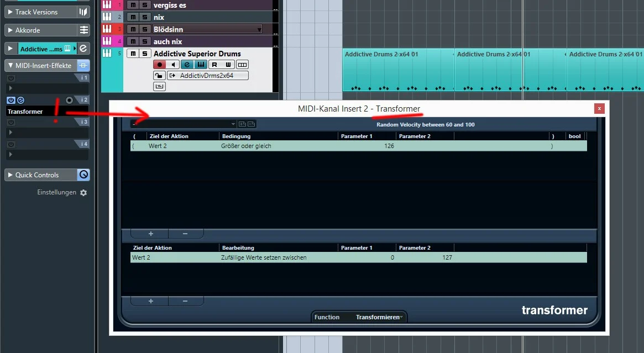Expand the Quick Controls section
The width and height of the screenshot is (644, 353).
click(11, 175)
